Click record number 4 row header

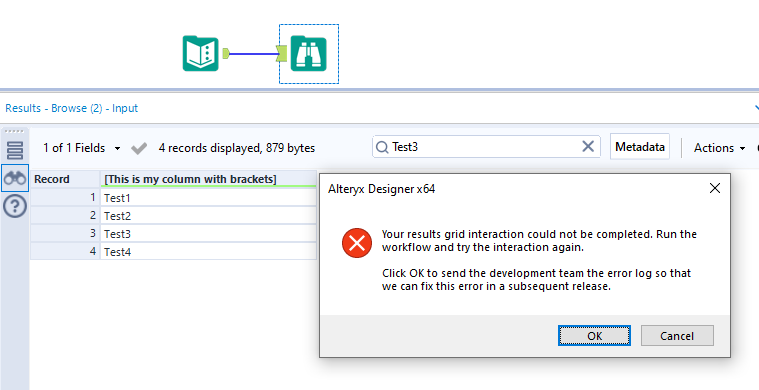65,252
